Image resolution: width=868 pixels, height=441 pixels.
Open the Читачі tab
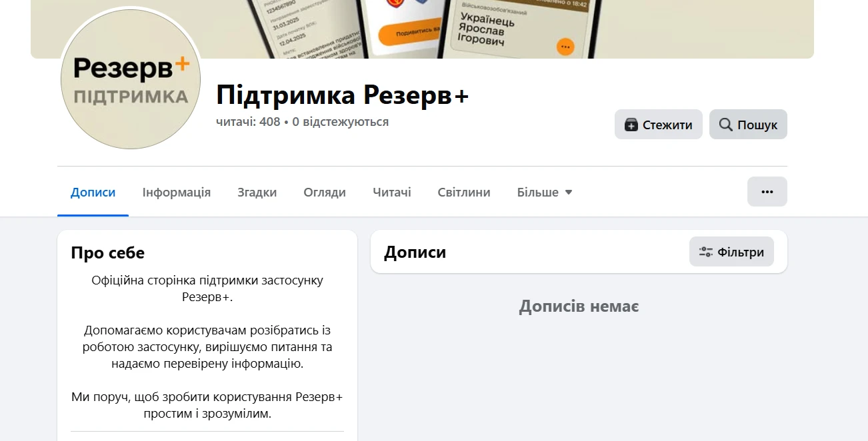click(x=392, y=193)
